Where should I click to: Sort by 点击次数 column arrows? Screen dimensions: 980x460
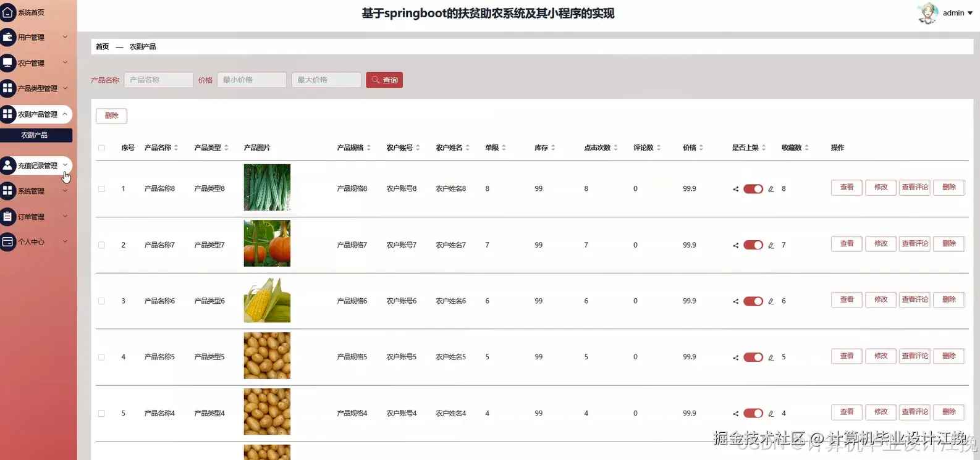click(615, 148)
